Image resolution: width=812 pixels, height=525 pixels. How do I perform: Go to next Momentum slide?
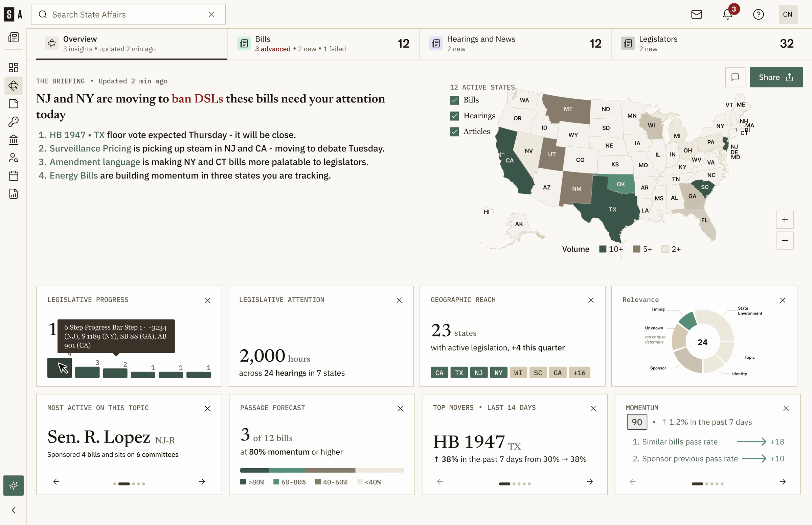pos(783,481)
